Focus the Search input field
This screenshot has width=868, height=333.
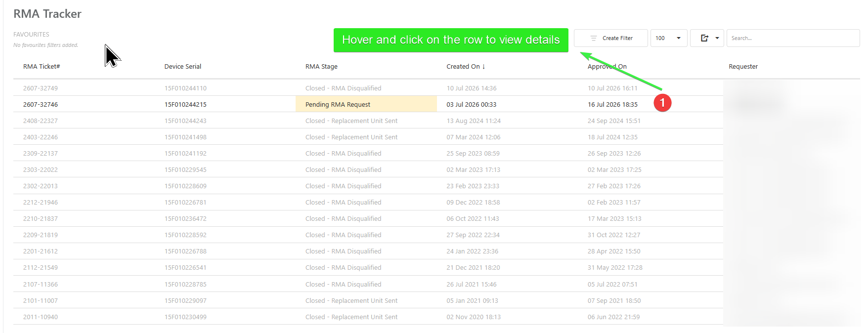point(793,38)
